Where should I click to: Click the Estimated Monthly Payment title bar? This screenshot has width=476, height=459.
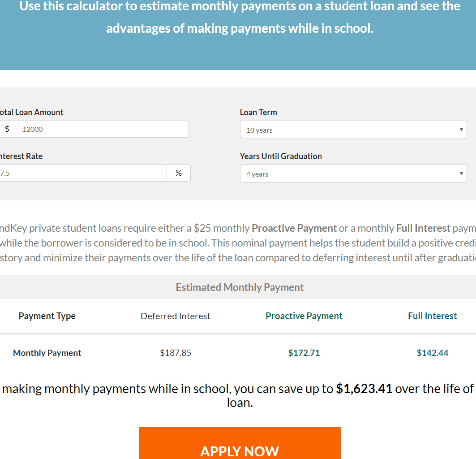click(x=240, y=287)
